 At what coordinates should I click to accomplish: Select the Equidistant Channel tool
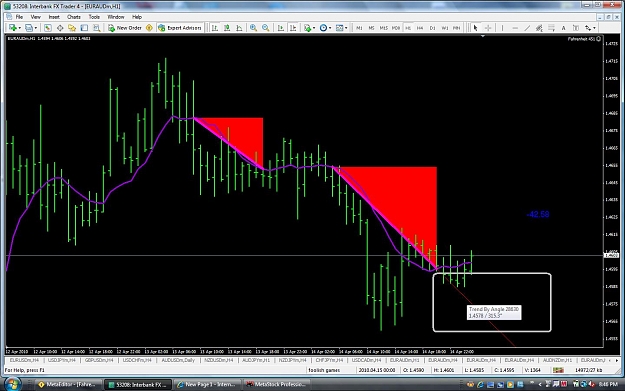click(x=539, y=28)
